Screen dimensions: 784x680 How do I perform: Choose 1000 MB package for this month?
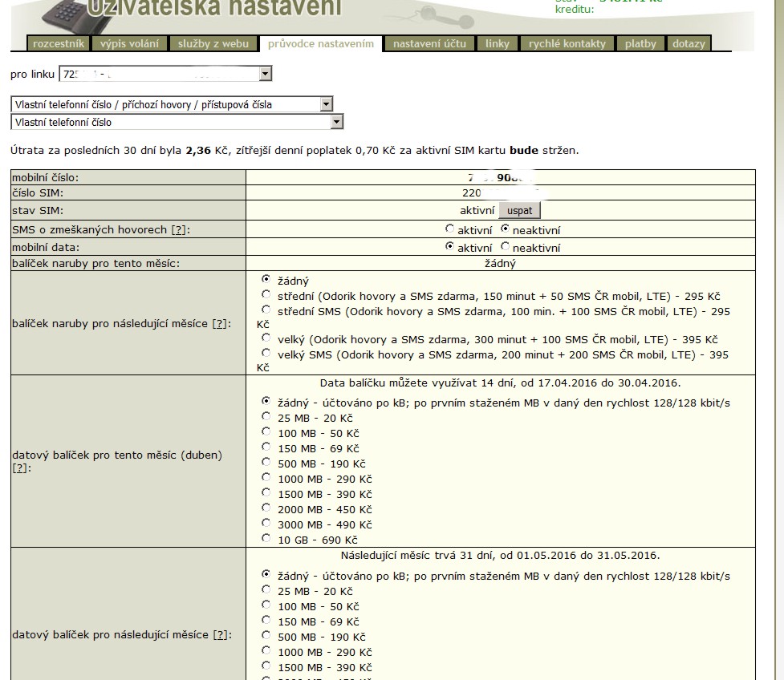pos(266,477)
